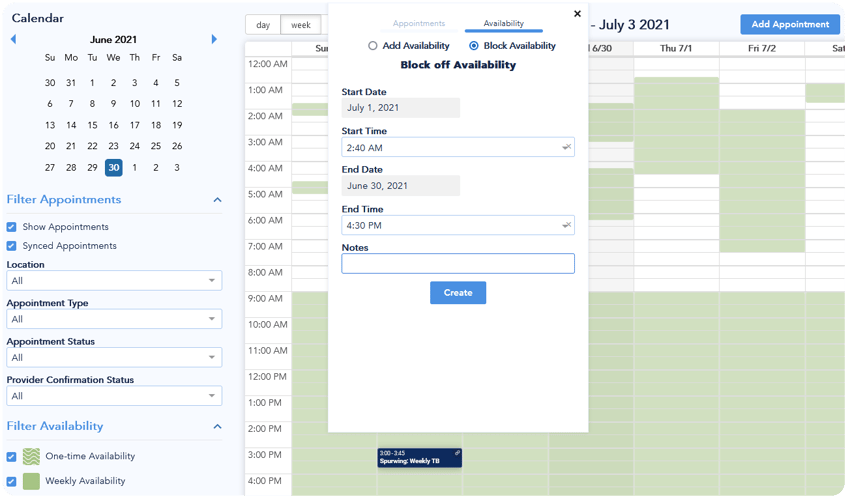Image resolution: width=850 pixels, height=497 pixels.
Task: Click the June 2021 month title
Action: point(113,40)
